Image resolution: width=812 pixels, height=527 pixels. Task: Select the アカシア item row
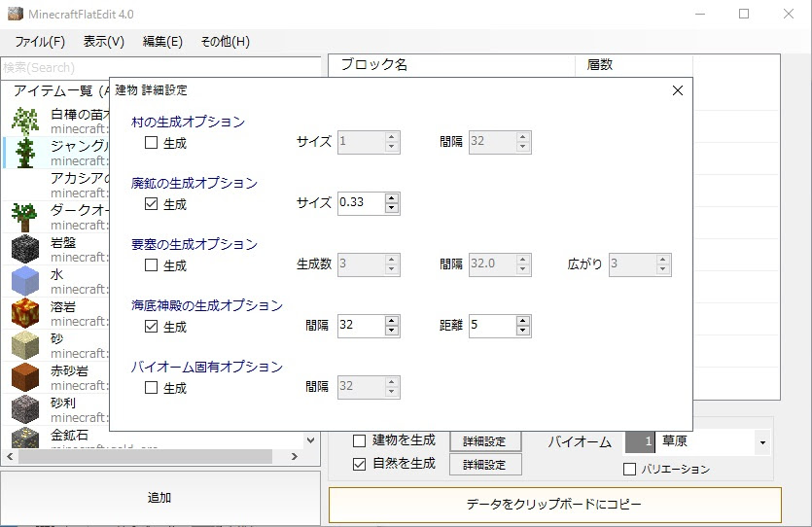point(57,185)
